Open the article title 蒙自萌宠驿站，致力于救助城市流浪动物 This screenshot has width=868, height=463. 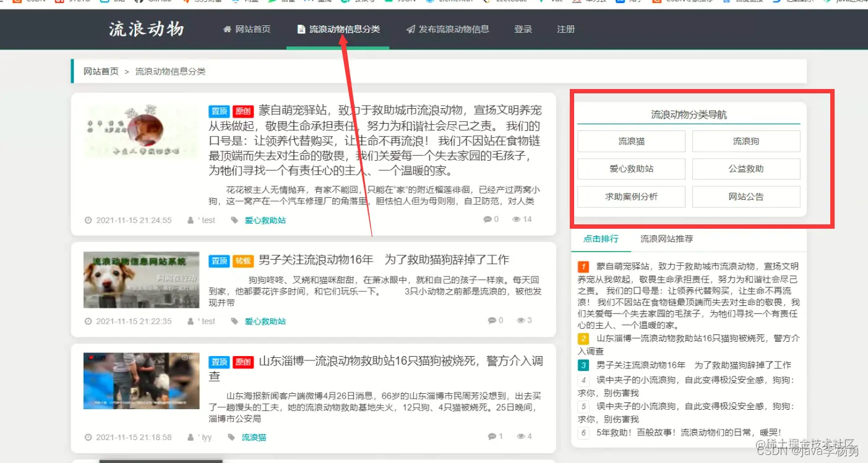click(x=375, y=141)
